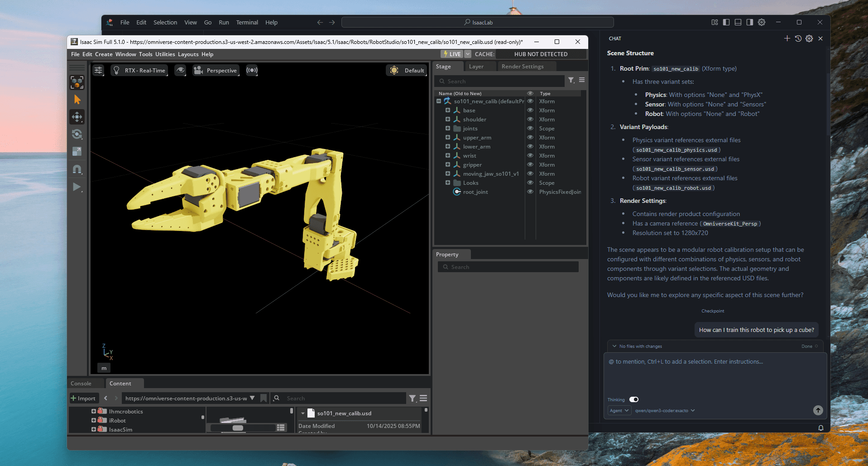Open the Agent mode dropdown

pyautogui.click(x=619, y=411)
